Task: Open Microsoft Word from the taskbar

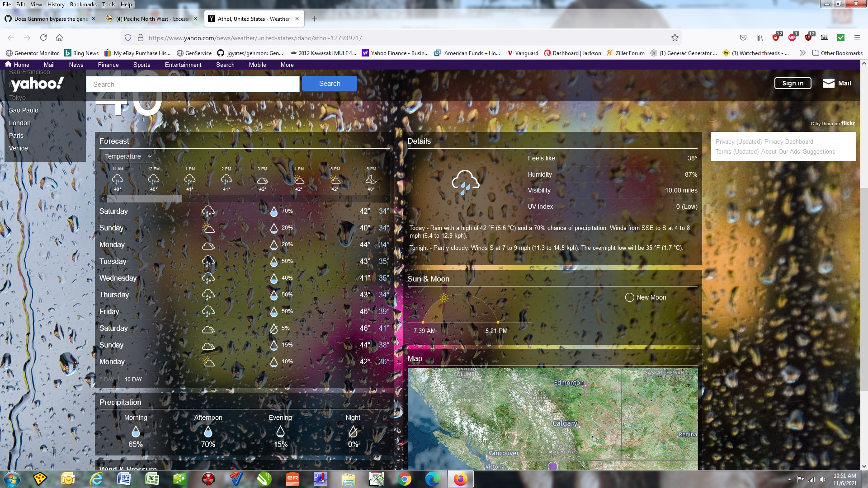Action: tap(124, 479)
